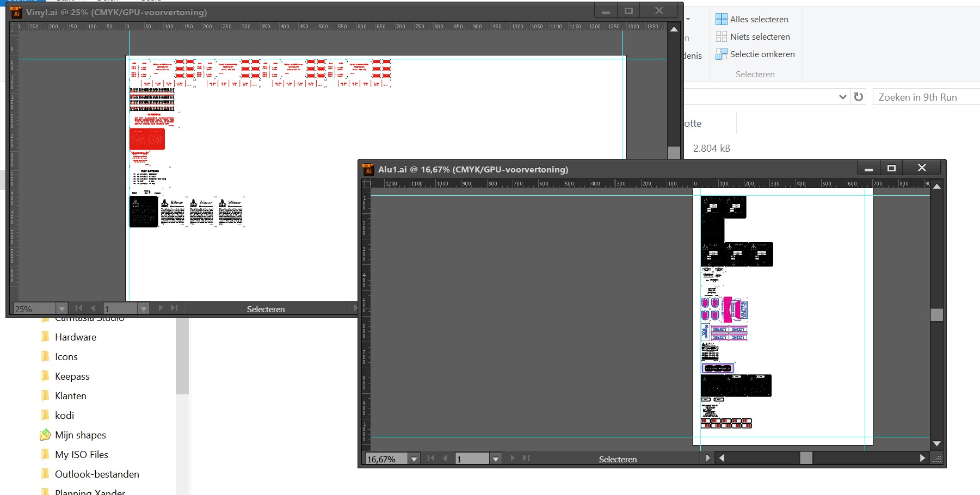Select the My ISO Files folder
The width and height of the screenshot is (980, 495).
(x=82, y=455)
